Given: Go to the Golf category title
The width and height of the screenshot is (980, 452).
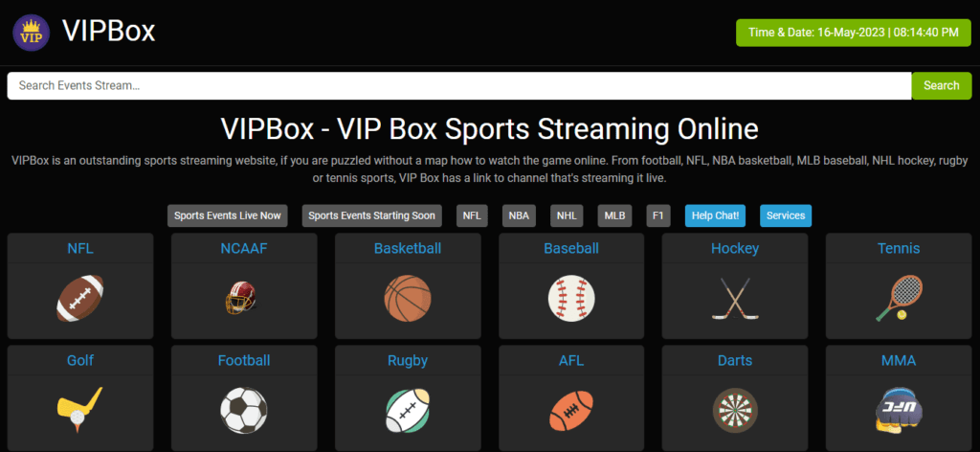Looking at the screenshot, I should [x=80, y=360].
